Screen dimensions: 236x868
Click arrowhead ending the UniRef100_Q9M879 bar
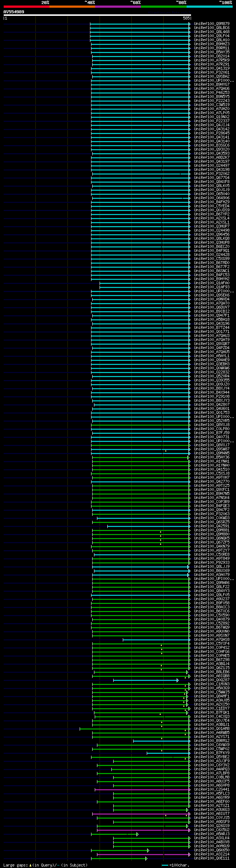(190, 24)
